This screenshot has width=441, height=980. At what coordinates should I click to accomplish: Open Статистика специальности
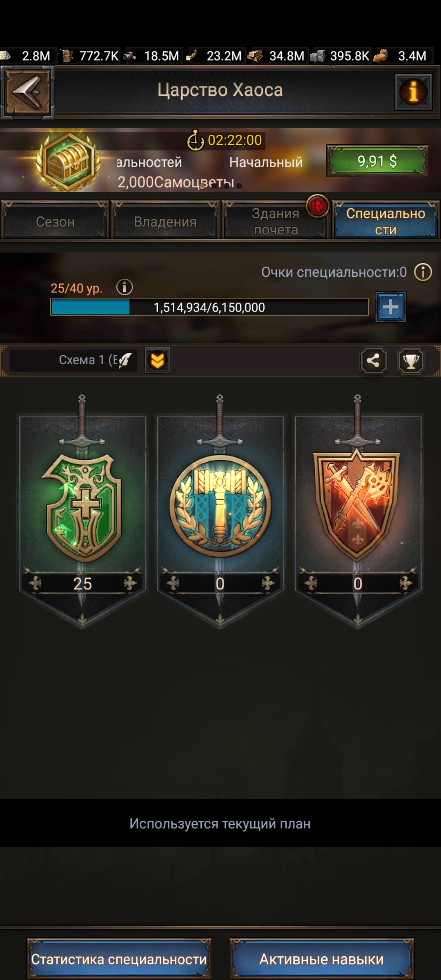119,959
